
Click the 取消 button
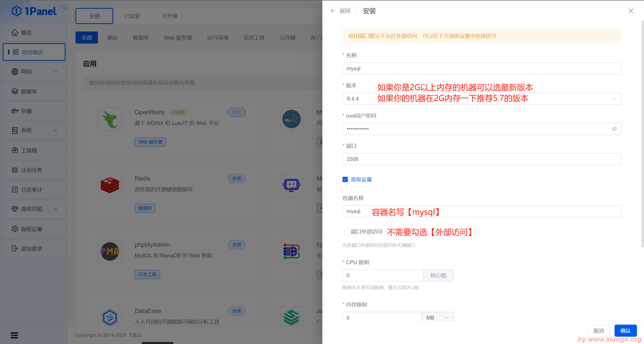pyautogui.click(x=598, y=331)
